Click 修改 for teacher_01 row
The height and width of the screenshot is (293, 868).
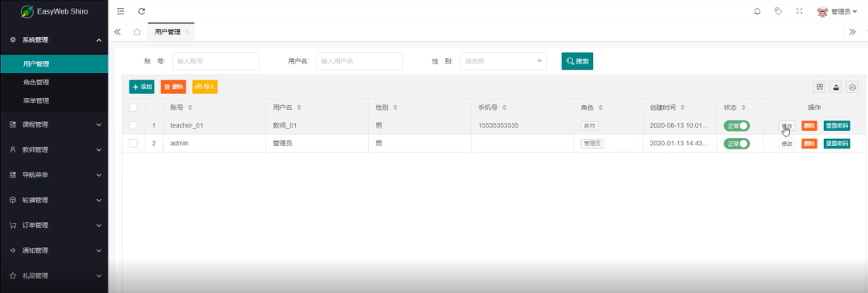coord(787,125)
